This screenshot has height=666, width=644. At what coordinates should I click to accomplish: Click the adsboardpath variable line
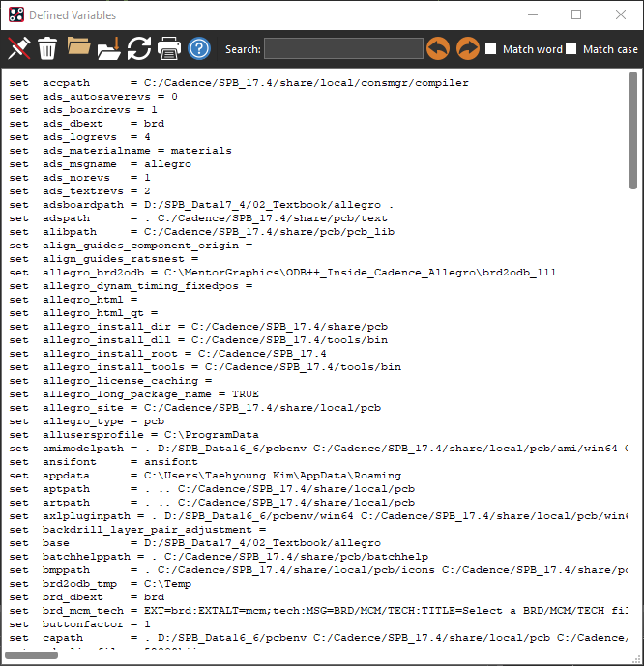pyautogui.click(x=201, y=205)
